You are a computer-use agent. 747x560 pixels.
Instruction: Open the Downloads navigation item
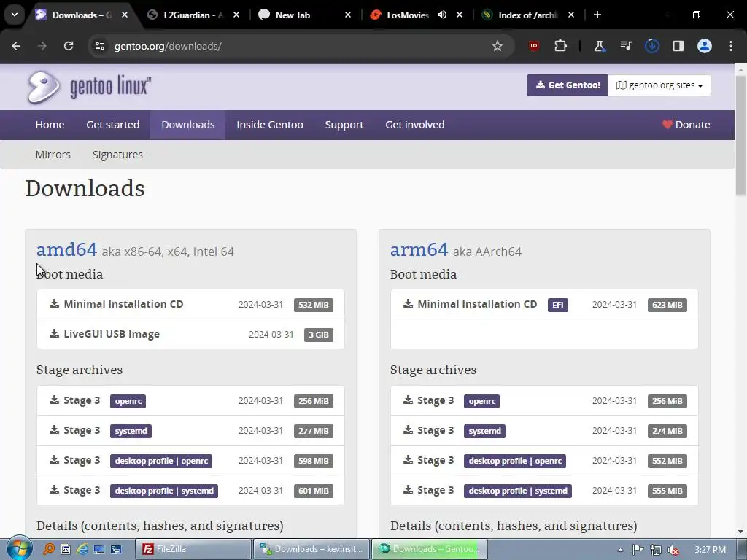click(188, 125)
